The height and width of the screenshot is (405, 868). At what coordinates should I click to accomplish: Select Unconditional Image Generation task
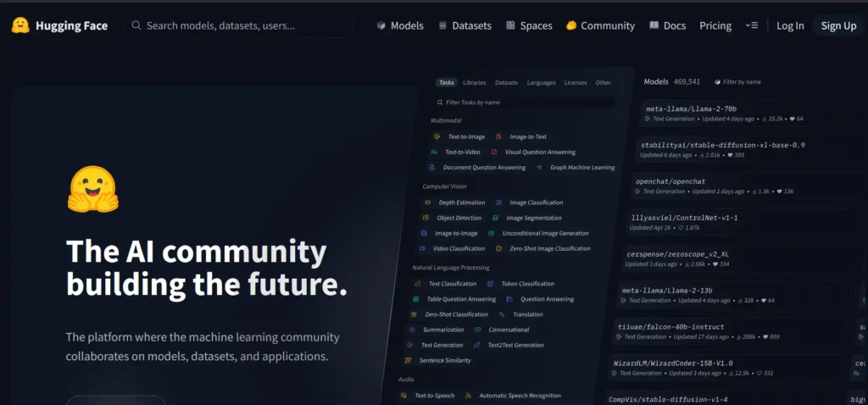[x=545, y=234]
